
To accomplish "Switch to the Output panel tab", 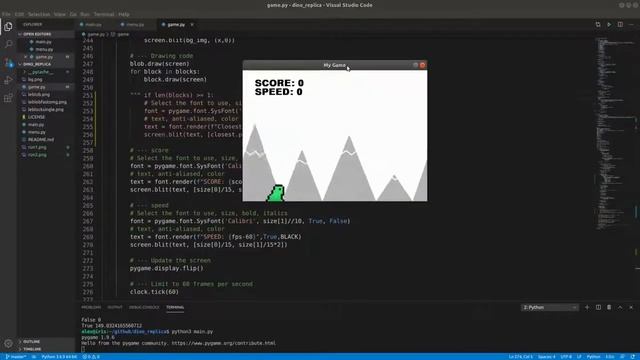I will 115,307.
